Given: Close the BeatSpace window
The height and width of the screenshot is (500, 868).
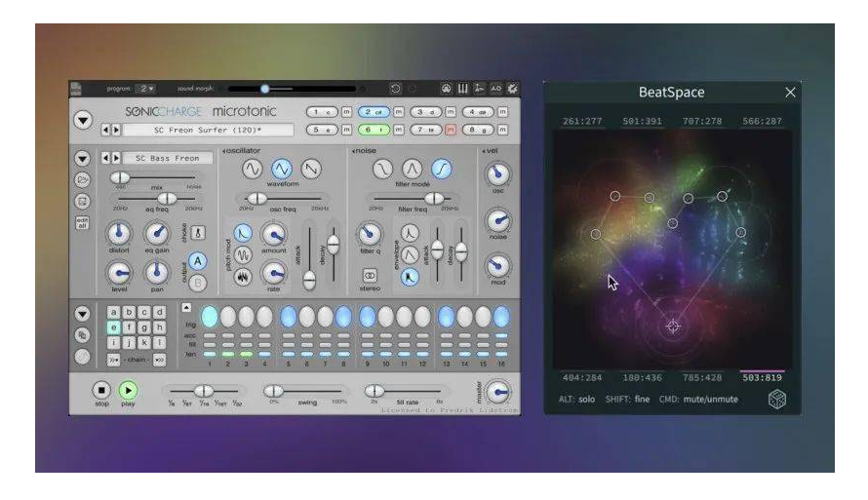Looking at the screenshot, I should tap(790, 93).
